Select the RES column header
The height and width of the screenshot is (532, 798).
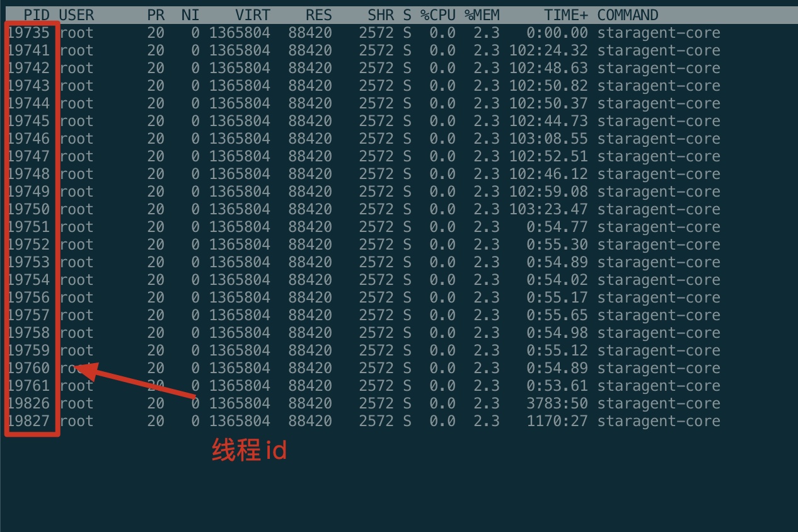(x=318, y=15)
